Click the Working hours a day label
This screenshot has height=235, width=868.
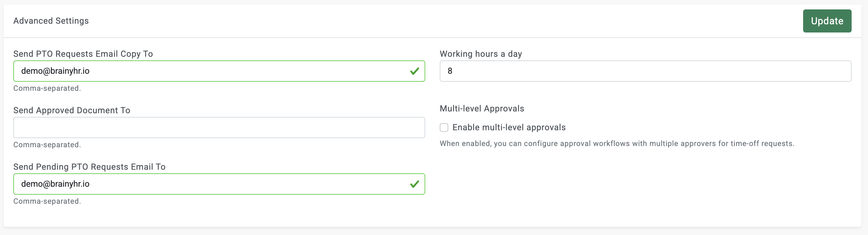click(x=480, y=54)
